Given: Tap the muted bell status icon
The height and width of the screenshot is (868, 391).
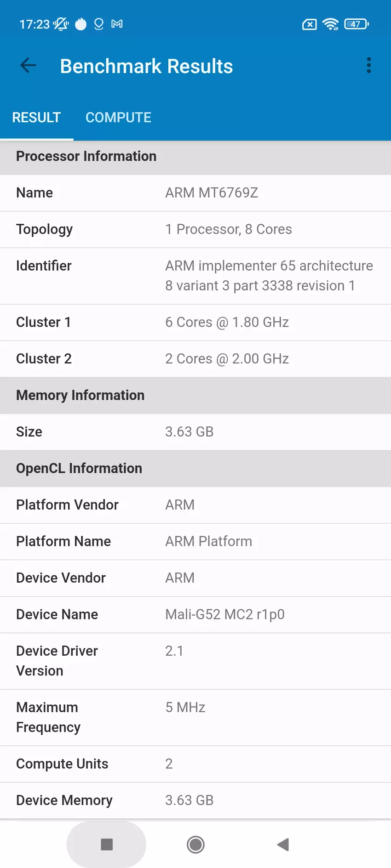Looking at the screenshot, I should tap(61, 24).
